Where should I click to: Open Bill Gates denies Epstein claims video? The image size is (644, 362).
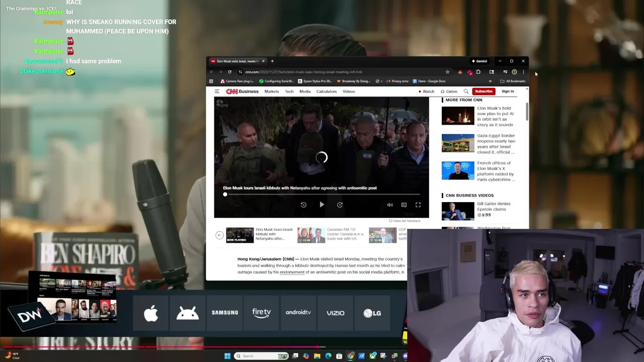(493, 206)
